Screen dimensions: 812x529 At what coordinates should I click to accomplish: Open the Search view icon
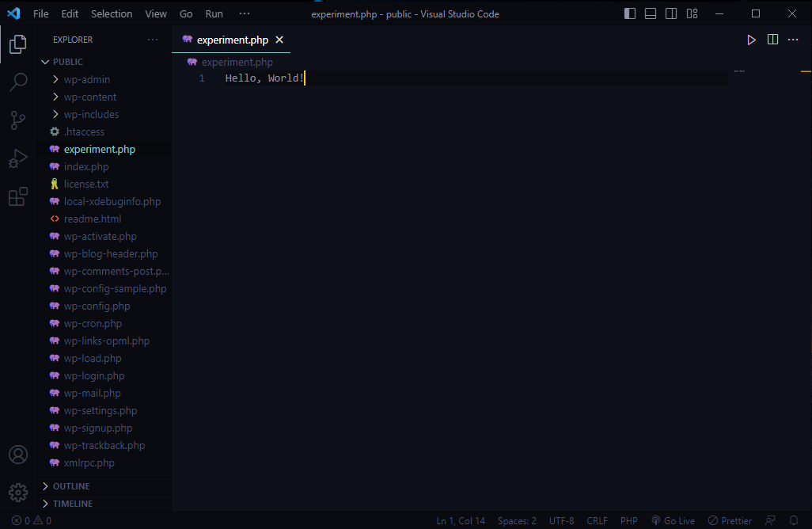(18, 82)
